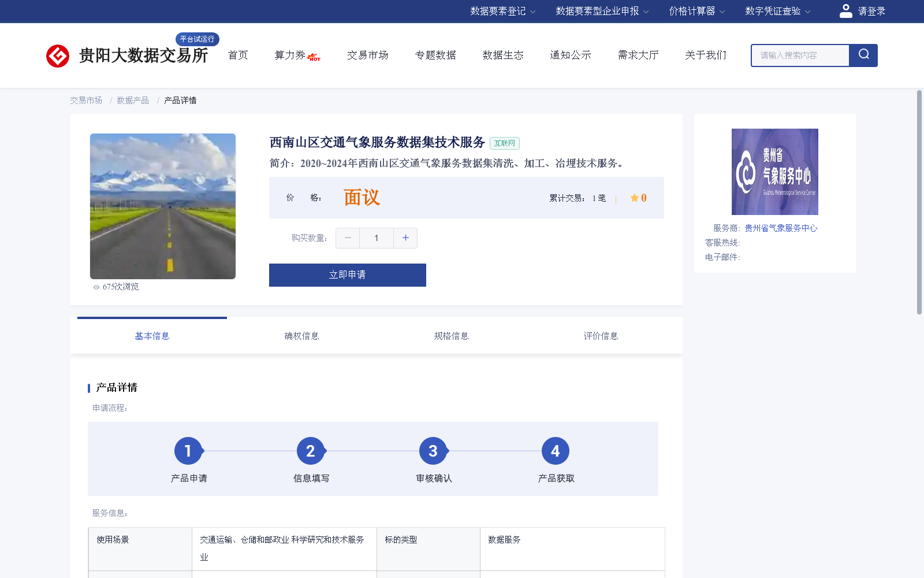Expand the 数字凭证查验 dropdown
Screen dimensions: 924x578
coord(777,11)
